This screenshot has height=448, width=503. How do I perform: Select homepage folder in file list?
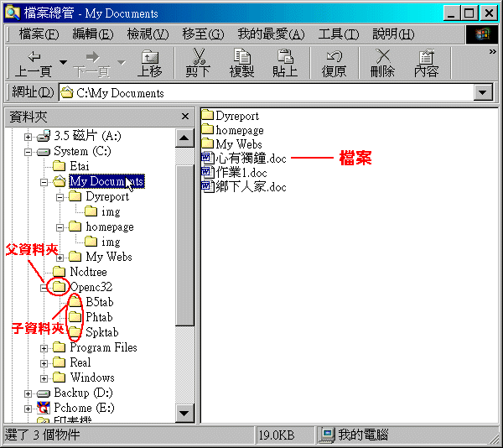pos(233,130)
